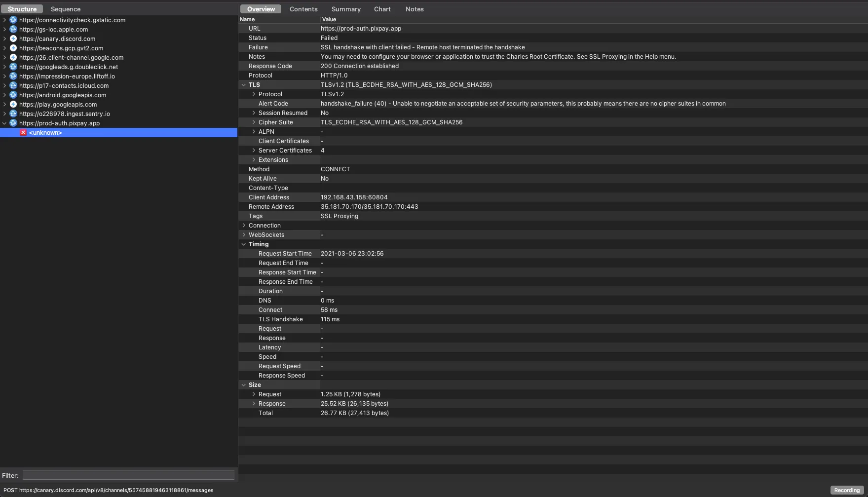The height and width of the screenshot is (497, 868).
Task: Collapse the TLS section
Action: click(x=244, y=85)
